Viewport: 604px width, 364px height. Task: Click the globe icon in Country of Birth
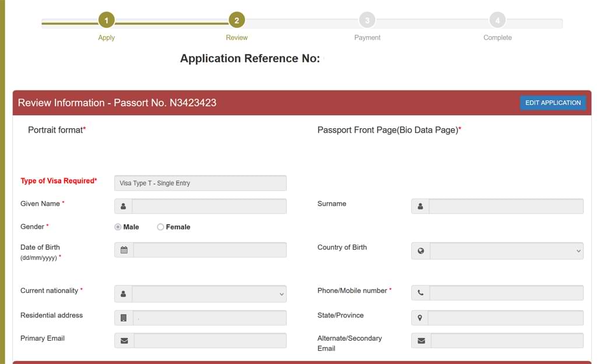421,251
